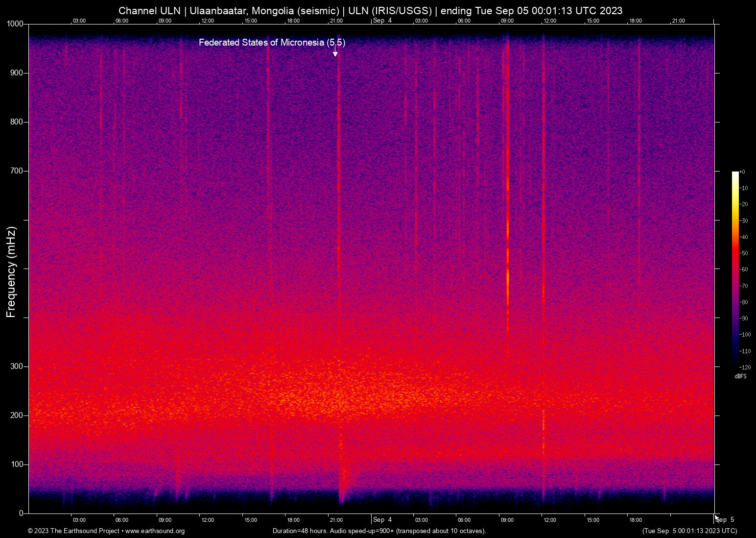Click the +0 value on the color scale
The height and width of the screenshot is (538, 756).
(x=742, y=172)
